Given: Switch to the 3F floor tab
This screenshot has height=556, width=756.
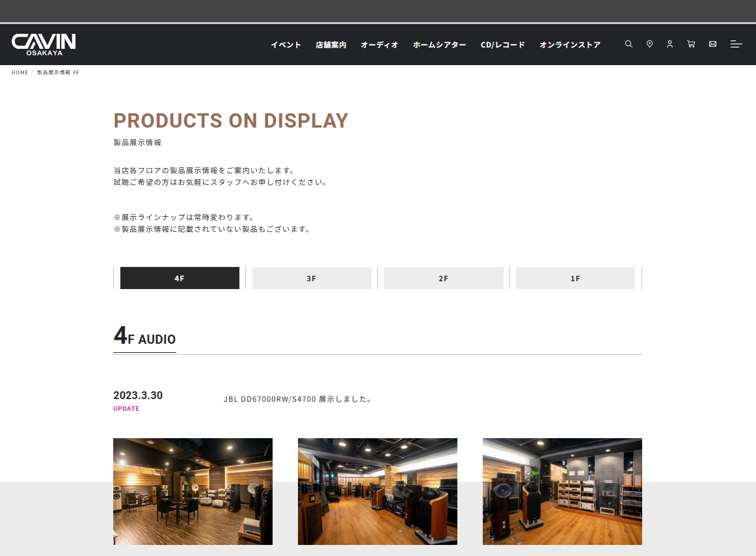Looking at the screenshot, I should pyautogui.click(x=312, y=278).
